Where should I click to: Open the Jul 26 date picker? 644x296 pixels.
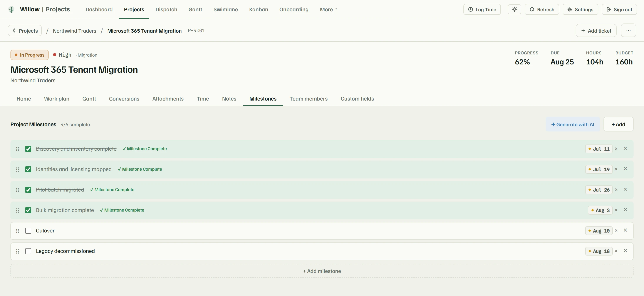(x=599, y=190)
